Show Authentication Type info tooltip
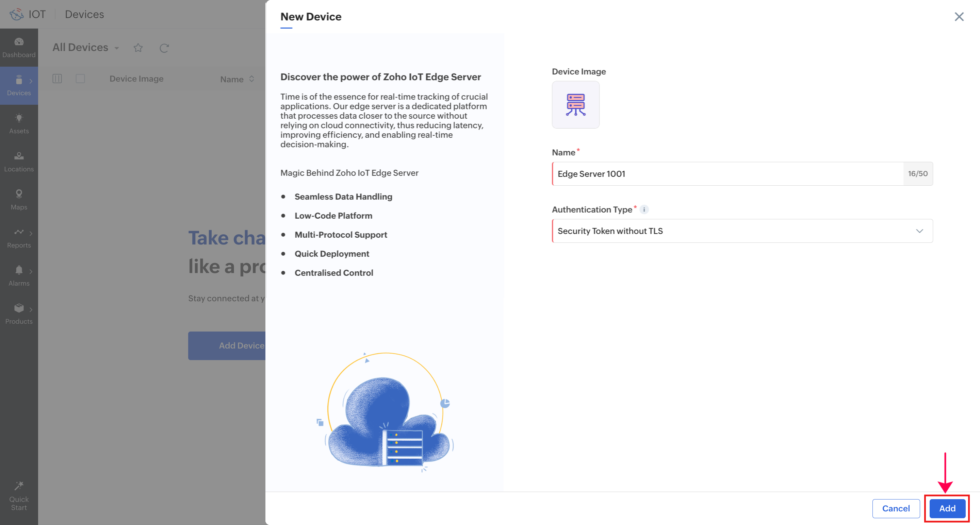 (644, 209)
